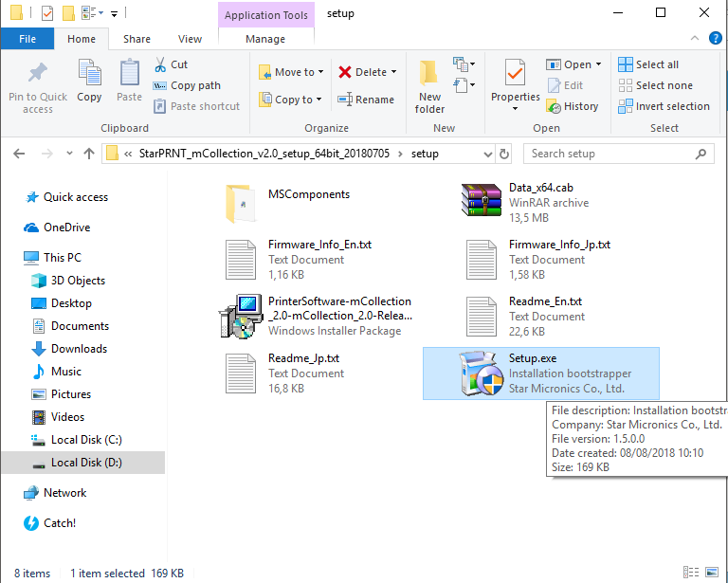This screenshot has height=583, width=728.
Task: Click Select none in ribbon
Action: [655, 85]
